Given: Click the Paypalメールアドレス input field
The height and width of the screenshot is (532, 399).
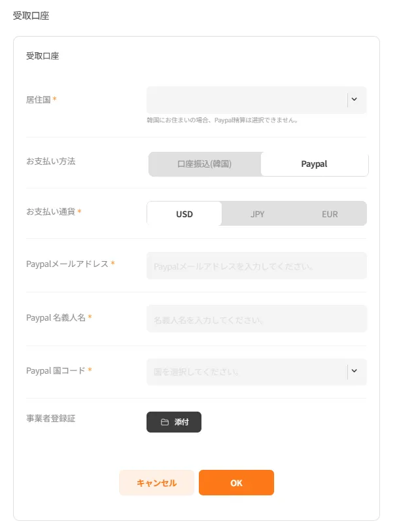Looking at the screenshot, I should tap(256, 266).
